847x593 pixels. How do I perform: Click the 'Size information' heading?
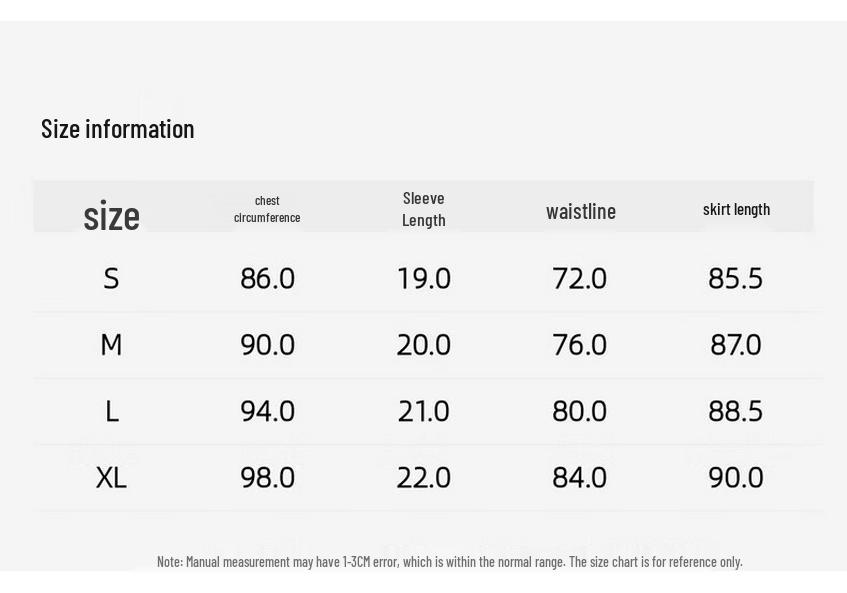118,129
